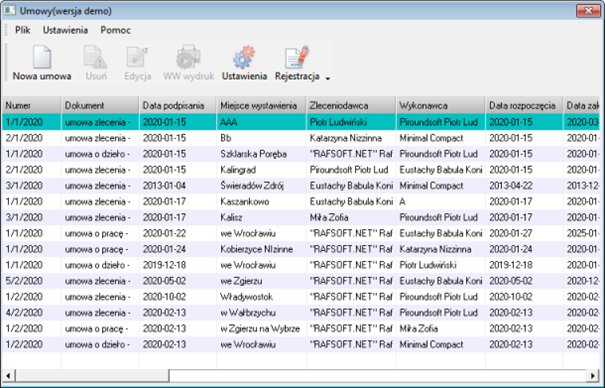Image resolution: width=605 pixels, height=388 pixels.
Task: Sort by the Numer column header
Action: click(31, 105)
